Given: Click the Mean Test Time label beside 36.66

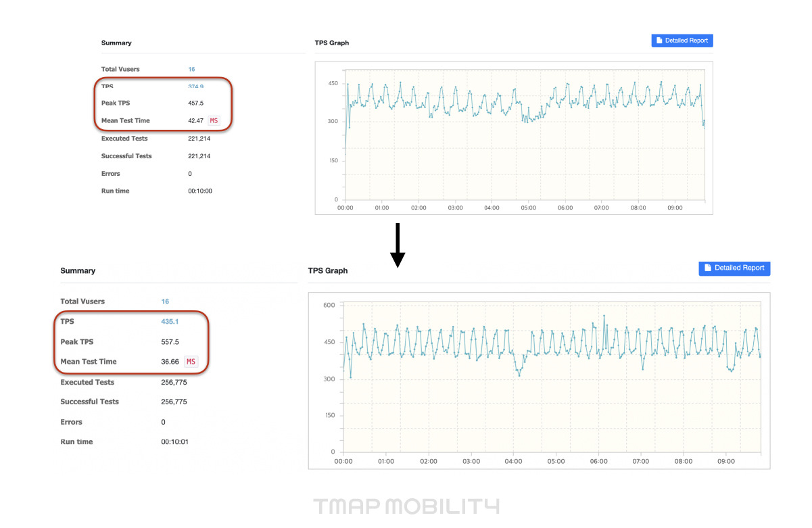Looking at the screenshot, I should click(89, 362).
